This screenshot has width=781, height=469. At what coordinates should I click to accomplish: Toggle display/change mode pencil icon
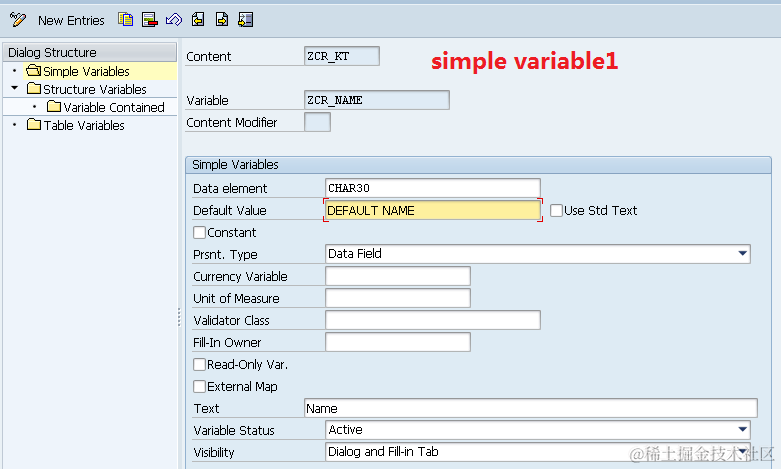click(17, 20)
